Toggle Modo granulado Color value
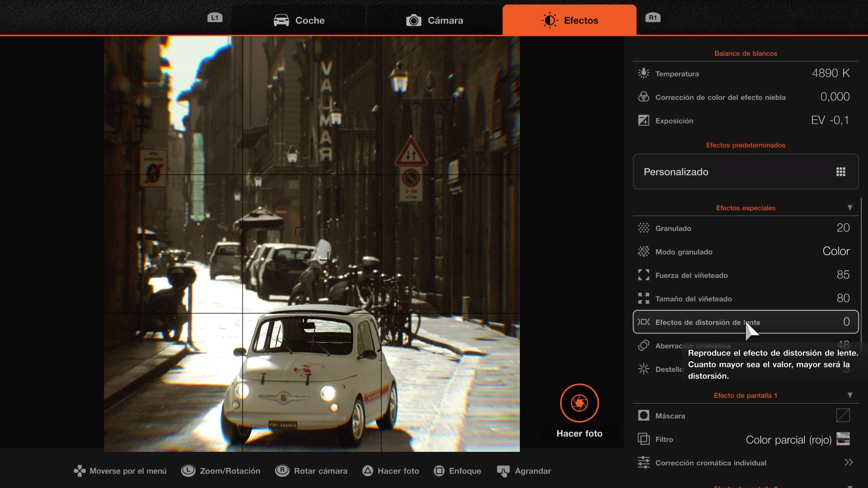The height and width of the screenshot is (488, 868). (835, 251)
